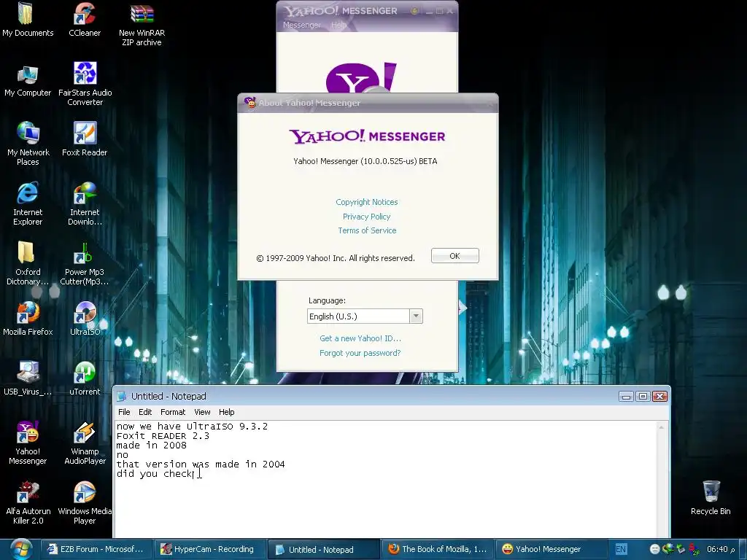Open My Network Places icon
This screenshot has height=560, width=747.
(x=28, y=144)
